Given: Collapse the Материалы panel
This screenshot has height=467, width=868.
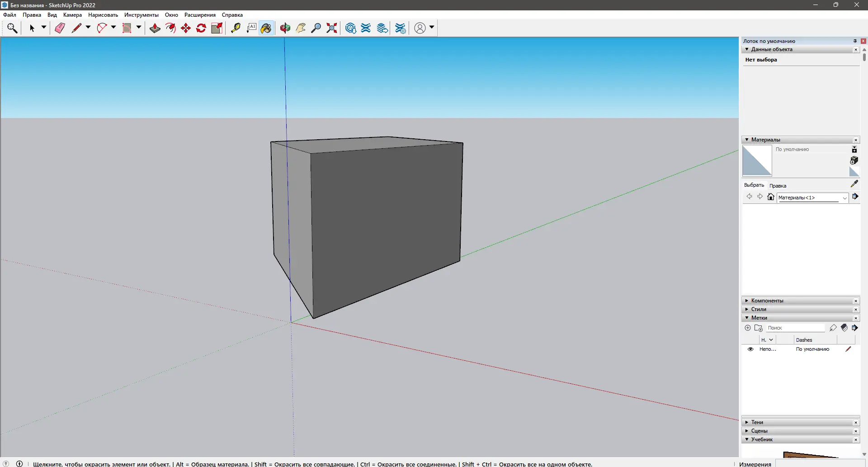Looking at the screenshot, I should pyautogui.click(x=747, y=140).
